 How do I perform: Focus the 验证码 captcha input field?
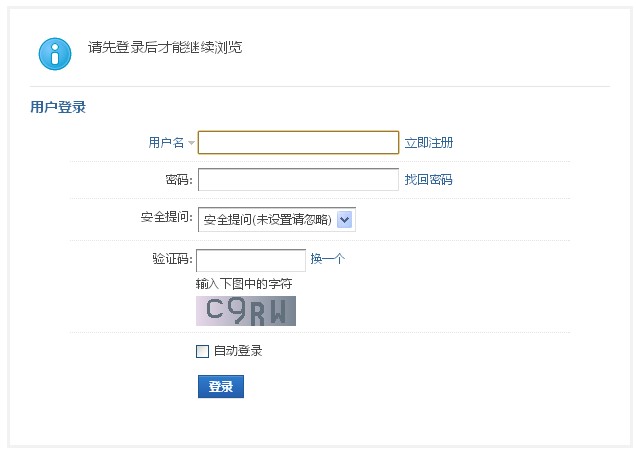point(251,260)
